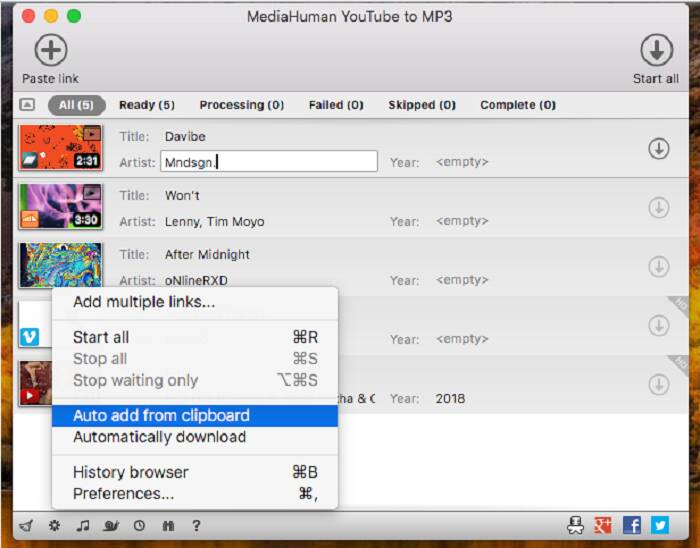Click the After Midnight thumbnail

[x=61, y=265]
